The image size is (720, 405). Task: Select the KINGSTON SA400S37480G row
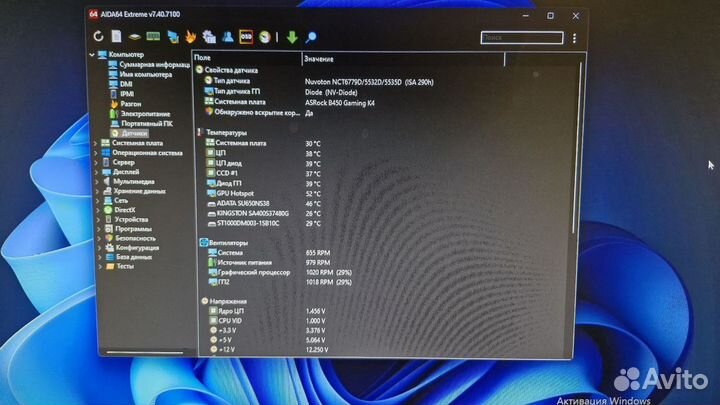click(264, 214)
